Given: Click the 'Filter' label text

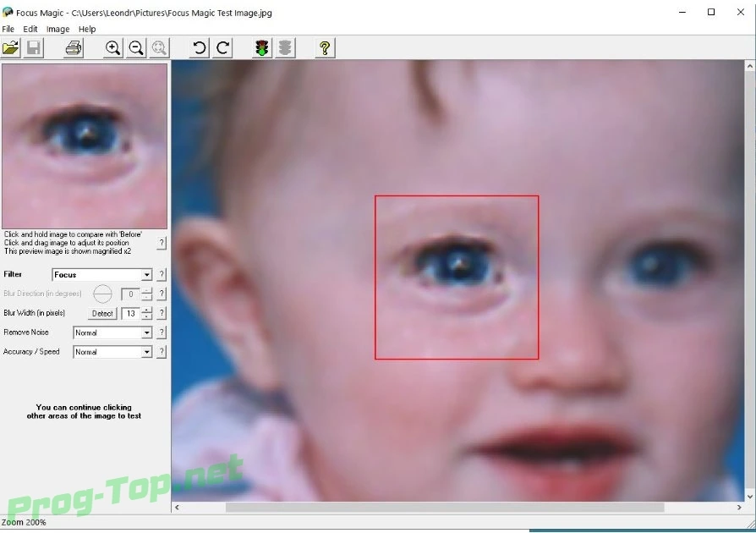Looking at the screenshot, I should click(x=13, y=274).
